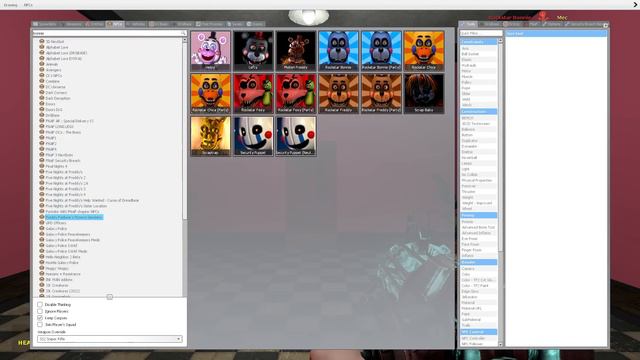
Task: Open the Post Process tab
Action: pyautogui.click(x=209, y=24)
